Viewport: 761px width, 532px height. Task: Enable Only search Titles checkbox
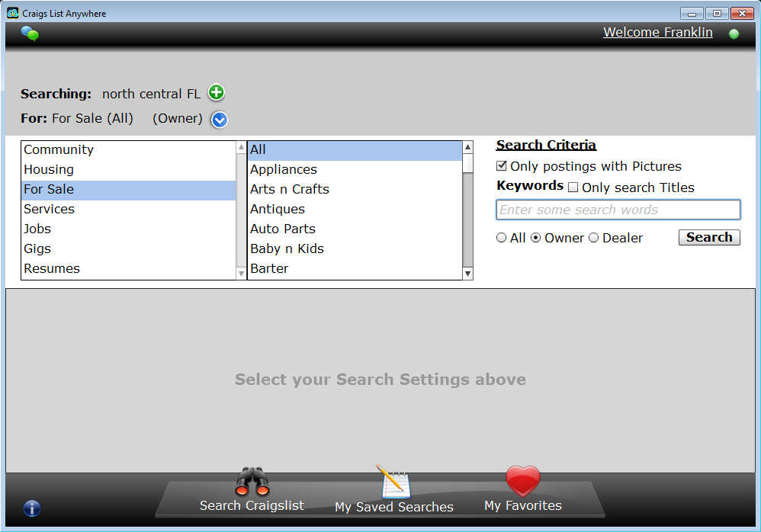(x=573, y=187)
